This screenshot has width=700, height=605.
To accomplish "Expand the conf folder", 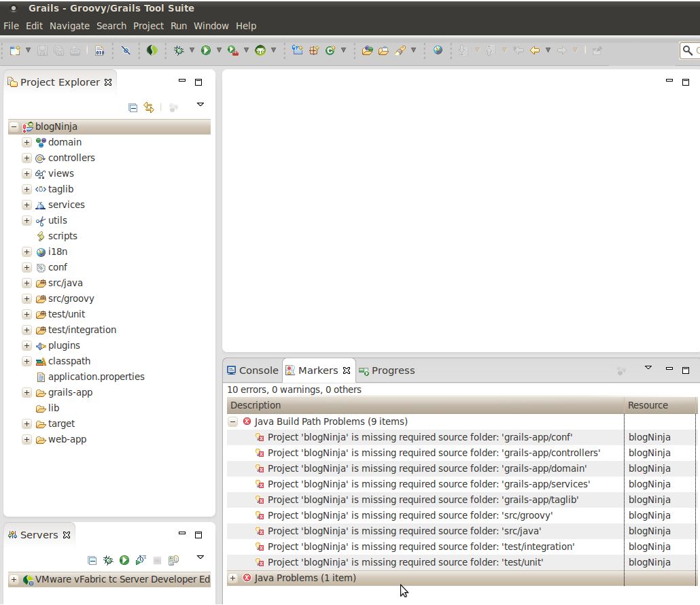I will (27, 267).
